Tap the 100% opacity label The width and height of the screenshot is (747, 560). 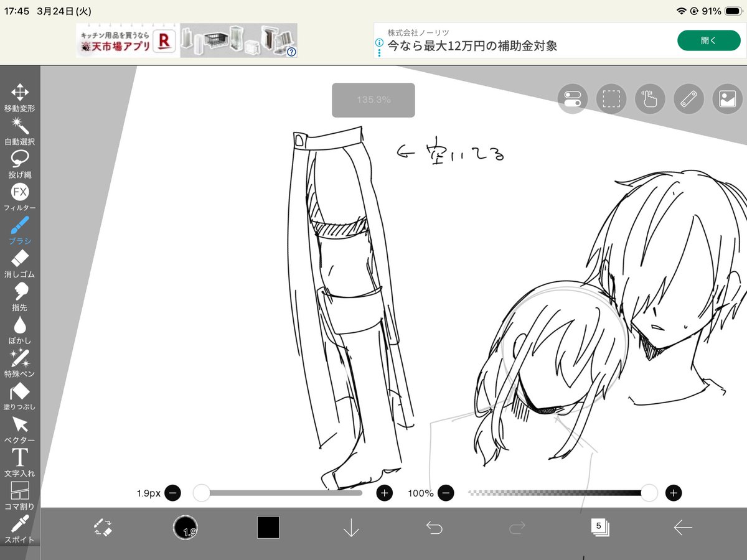click(x=421, y=493)
